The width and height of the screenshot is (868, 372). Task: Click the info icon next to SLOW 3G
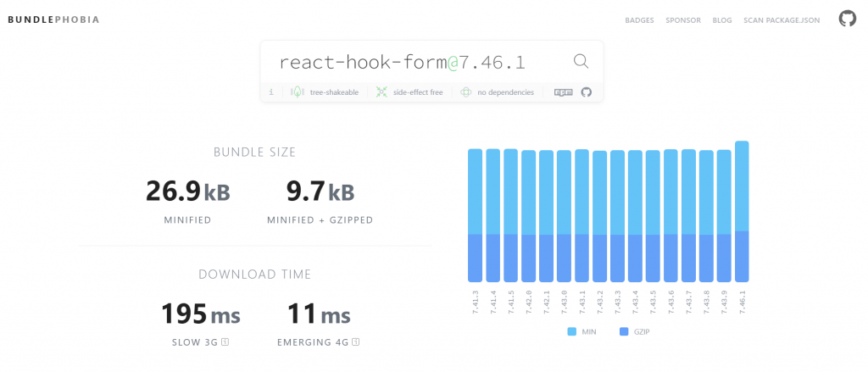coord(225,342)
